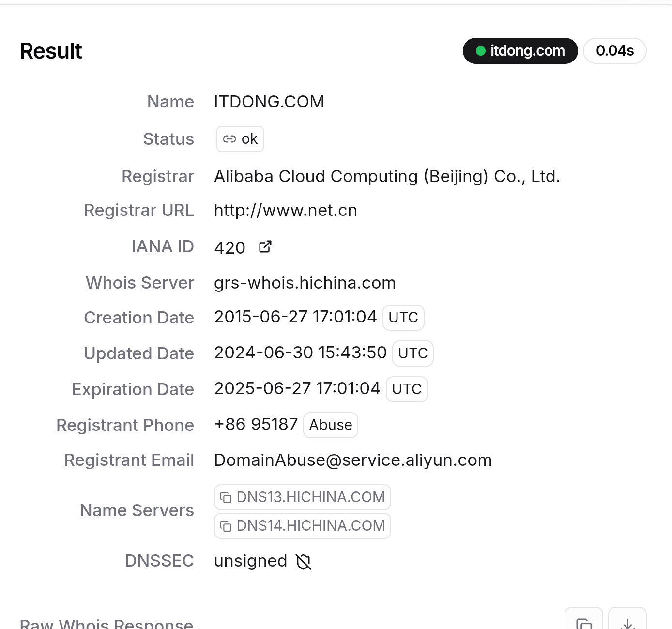Screen dimensions: 672x629
Task: Open the IANA ID external link icon
Action: pos(265,247)
